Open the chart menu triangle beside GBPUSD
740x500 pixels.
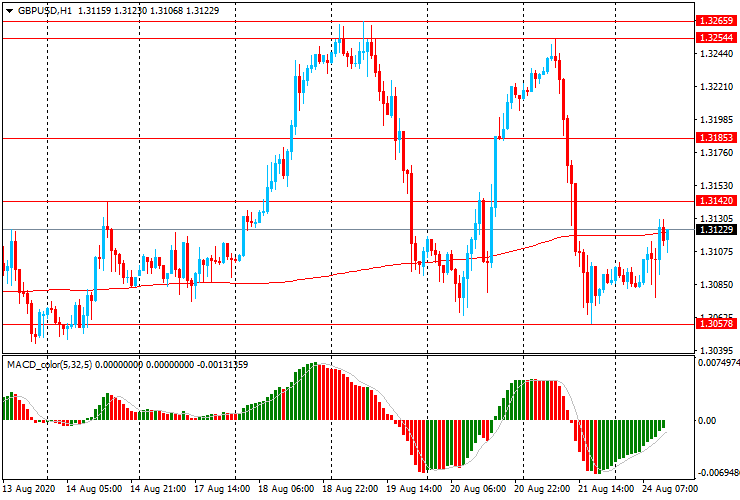point(9,11)
